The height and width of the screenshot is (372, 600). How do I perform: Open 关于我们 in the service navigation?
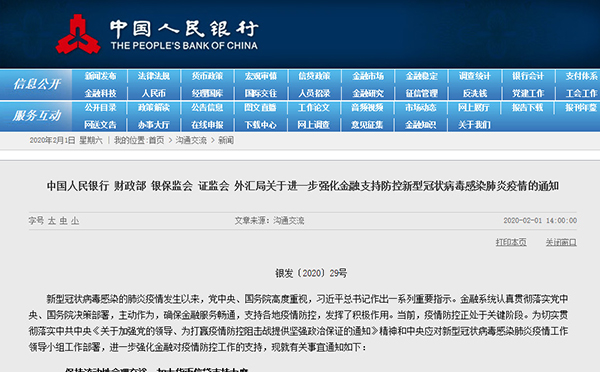coord(474,125)
